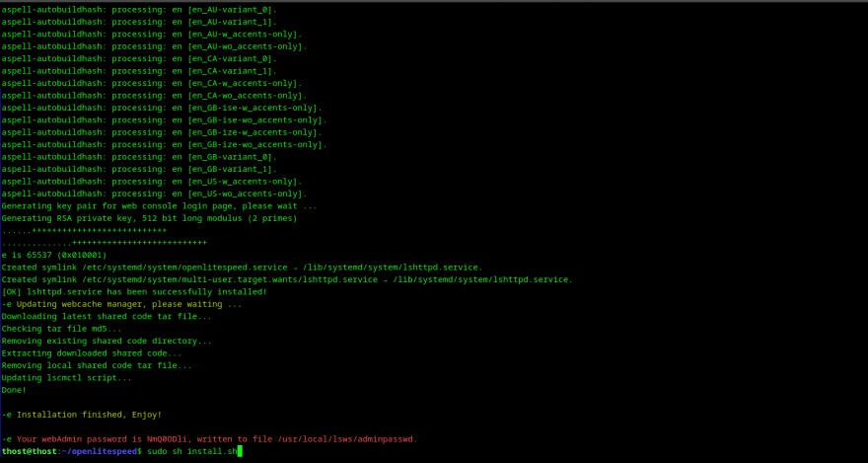Viewport: 868px width, 463px height.
Task: Click the 'thost@thost' prompt text
Action: coord(29,451)
